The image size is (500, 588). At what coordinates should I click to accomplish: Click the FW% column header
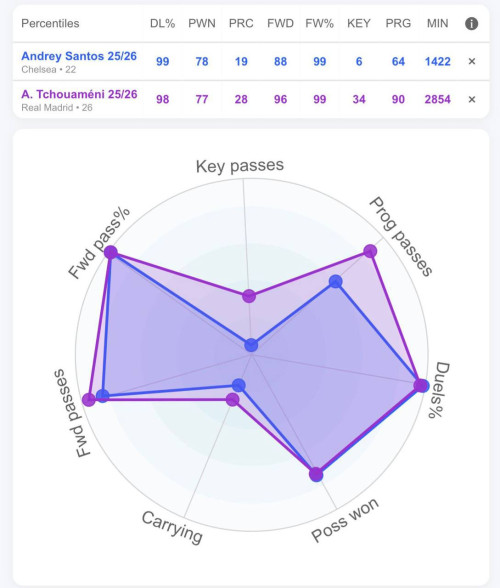tap(320, 23)
